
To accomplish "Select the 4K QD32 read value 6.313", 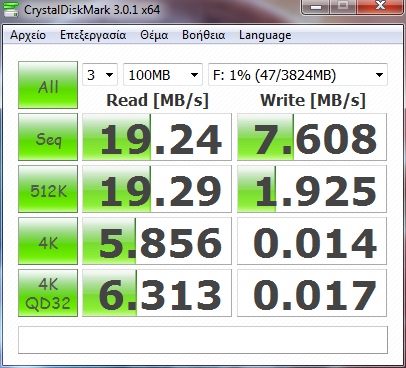I will (157, 293).
